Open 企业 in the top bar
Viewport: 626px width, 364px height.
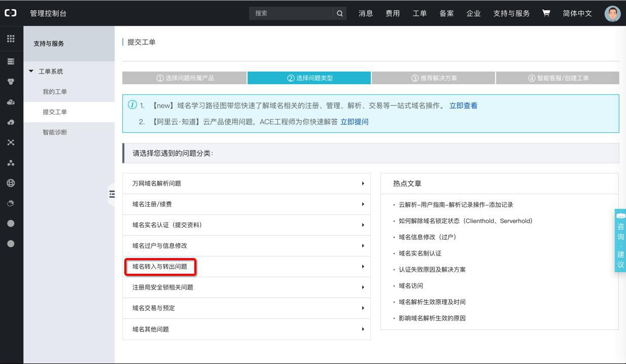click(x=473, y=14)
